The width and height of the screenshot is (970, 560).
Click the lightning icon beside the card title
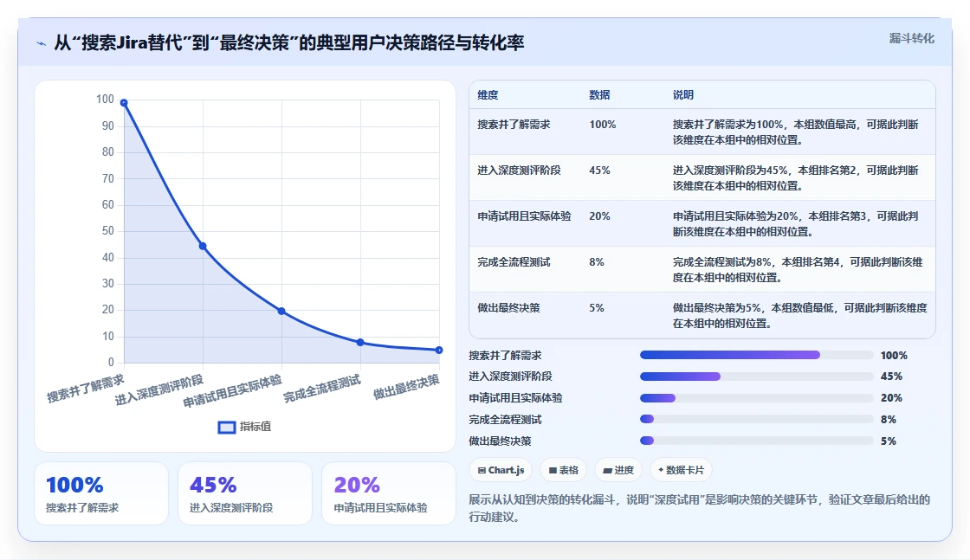[42, 43]
